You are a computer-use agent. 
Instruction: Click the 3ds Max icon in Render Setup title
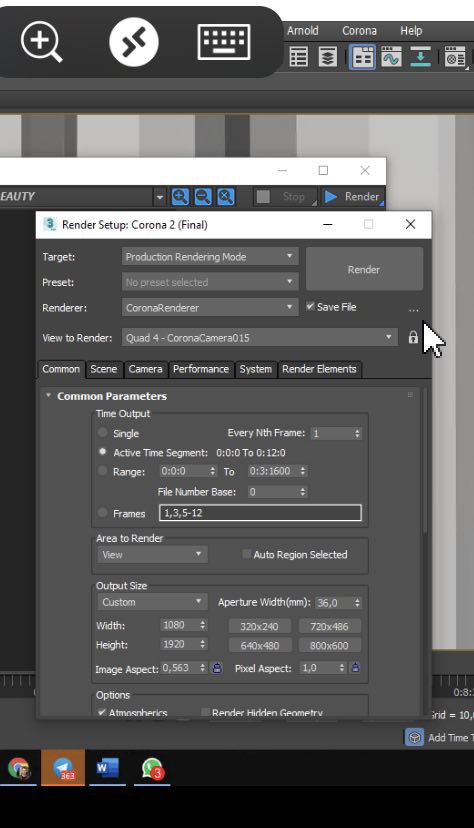50,224
